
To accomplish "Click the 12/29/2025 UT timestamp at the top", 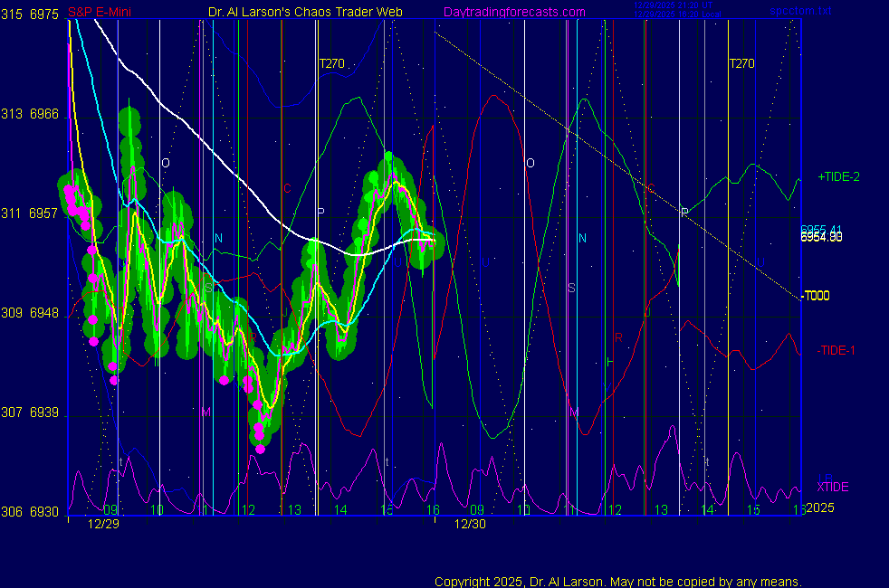I will tap(674, 5).
